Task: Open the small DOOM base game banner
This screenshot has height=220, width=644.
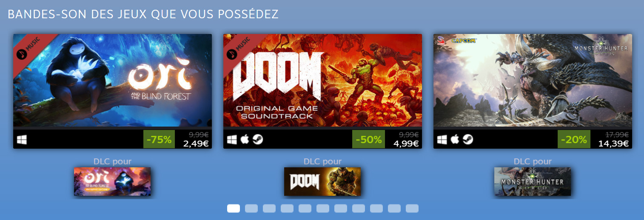Action: [322, 181]
